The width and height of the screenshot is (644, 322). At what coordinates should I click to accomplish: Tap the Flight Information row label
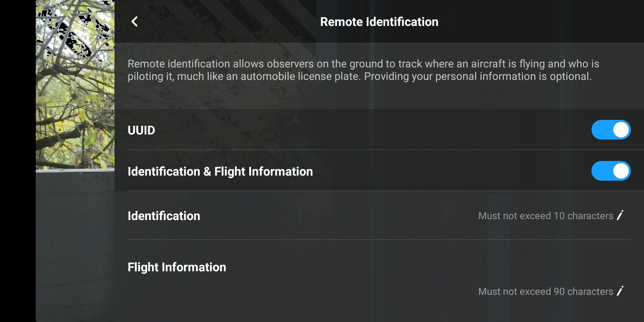coord(177,267)
